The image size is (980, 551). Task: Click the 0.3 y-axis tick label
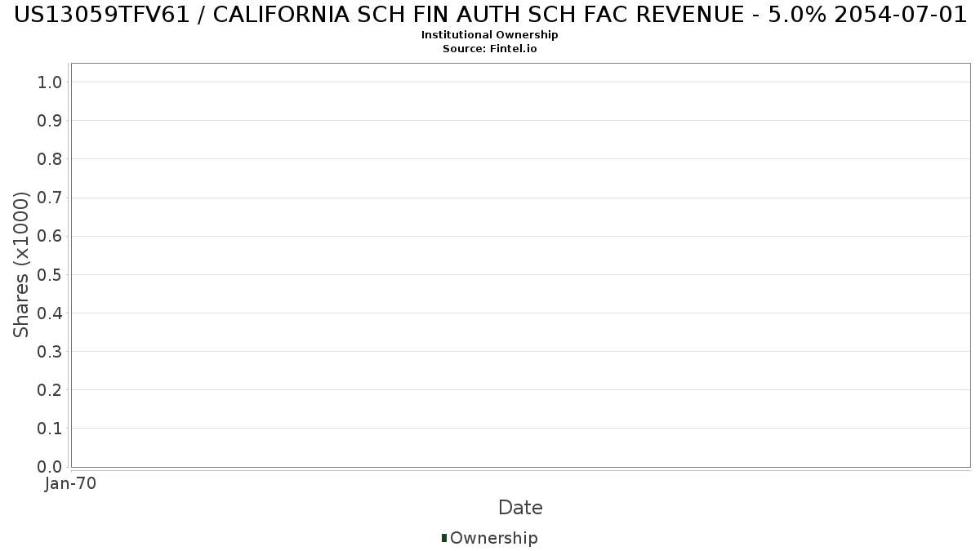click(x=50, y=352)
